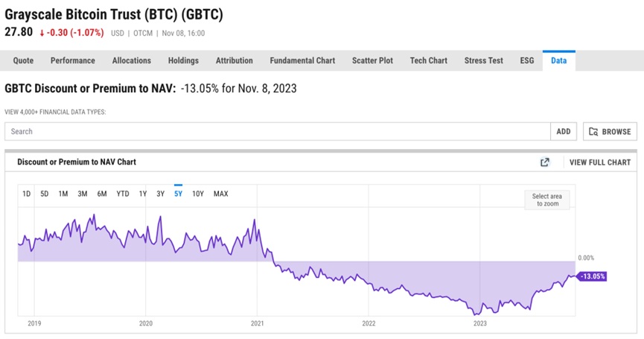Go to the Tech Chart tab
This screenshot has width=644, height=339.
[428, 61]
